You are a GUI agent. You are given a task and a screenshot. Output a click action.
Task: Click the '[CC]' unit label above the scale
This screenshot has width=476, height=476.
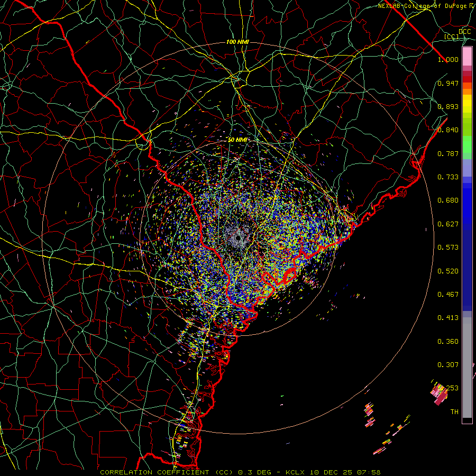[452, 37]
